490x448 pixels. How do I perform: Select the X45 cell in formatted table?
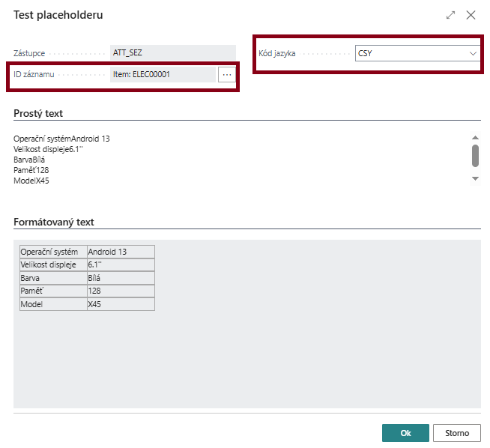(x=121, y=304)
